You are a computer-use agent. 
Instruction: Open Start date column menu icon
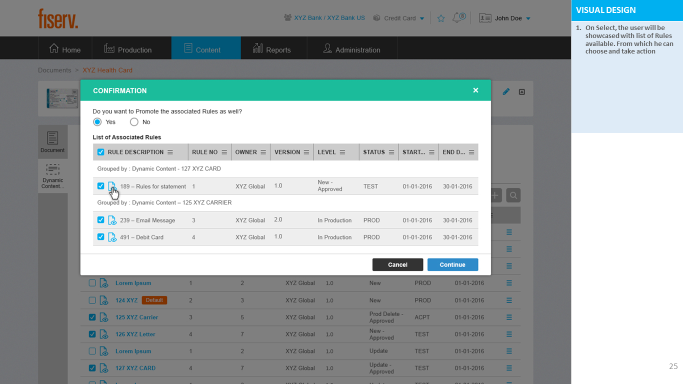431,152
